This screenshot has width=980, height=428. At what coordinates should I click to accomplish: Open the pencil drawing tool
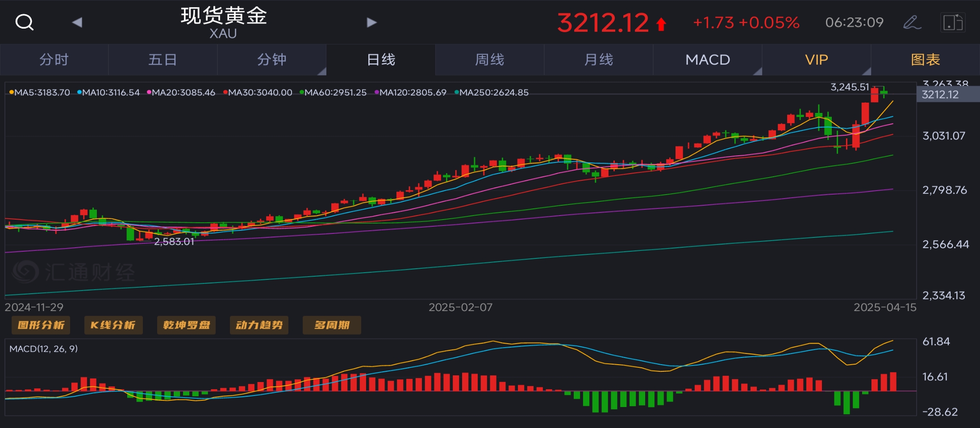point(912,22)
